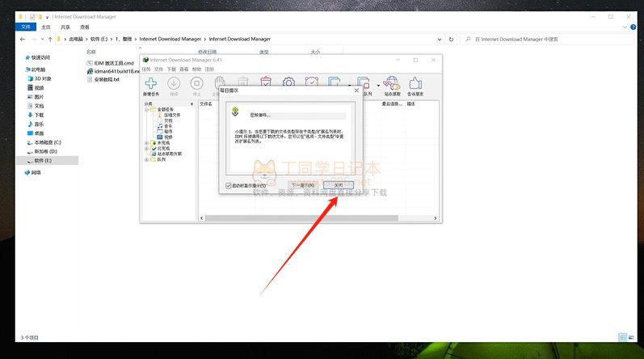
Task: Click the alarm clock scheduler icon
Action: pos(311,82)
